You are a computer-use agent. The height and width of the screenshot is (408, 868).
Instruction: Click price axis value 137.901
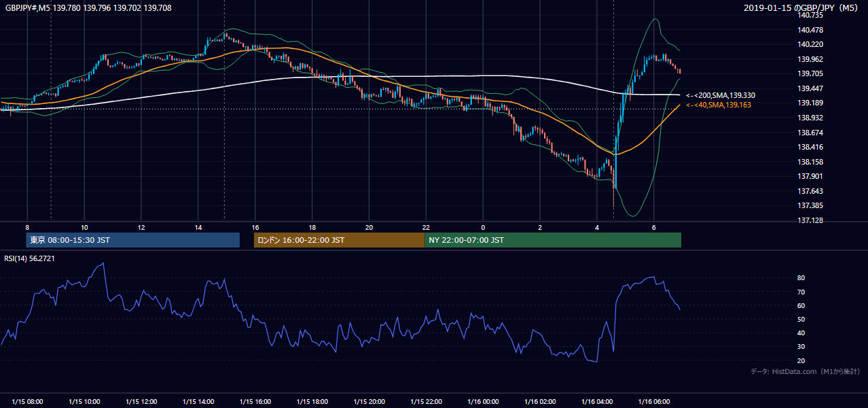[811, 176]
